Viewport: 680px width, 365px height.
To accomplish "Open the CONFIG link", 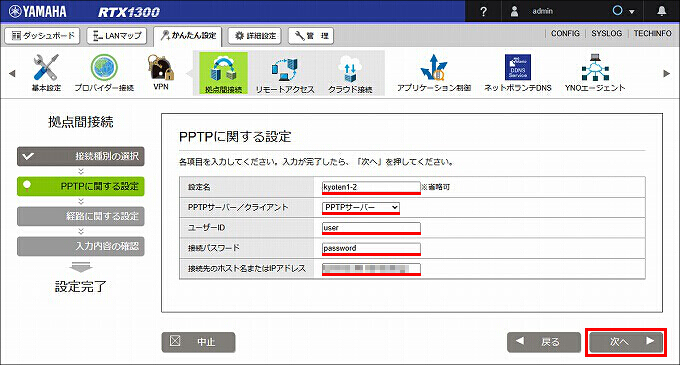I will [565, 33].
